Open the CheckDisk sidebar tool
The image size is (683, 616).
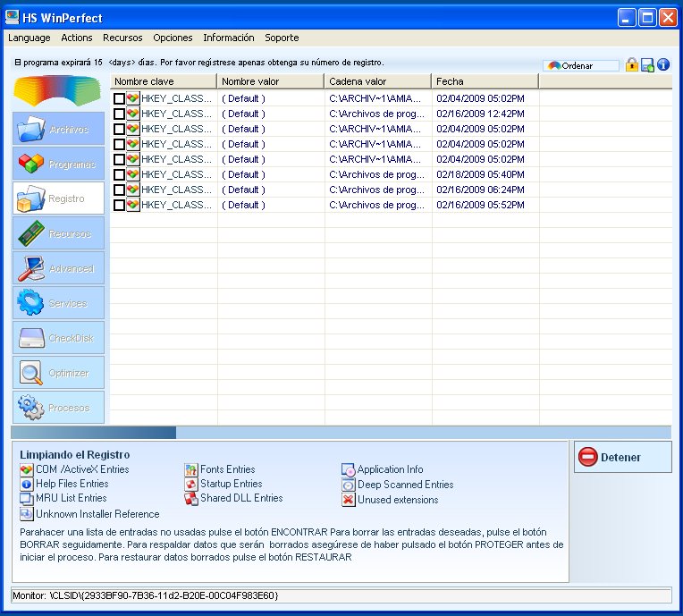58,338
